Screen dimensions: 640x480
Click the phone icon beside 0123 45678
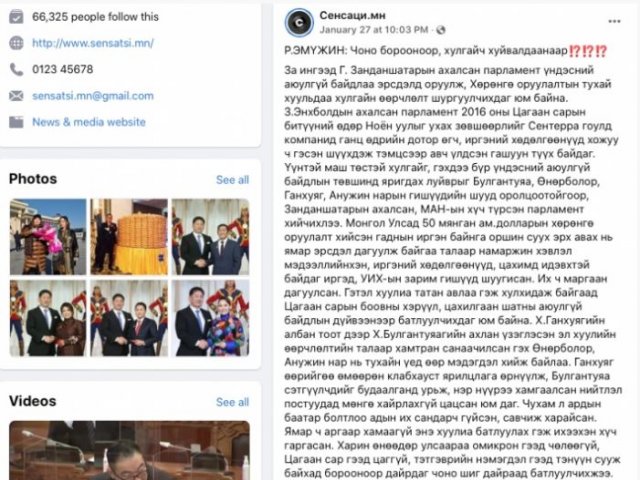pyautogui.click(x=16, y=69)
